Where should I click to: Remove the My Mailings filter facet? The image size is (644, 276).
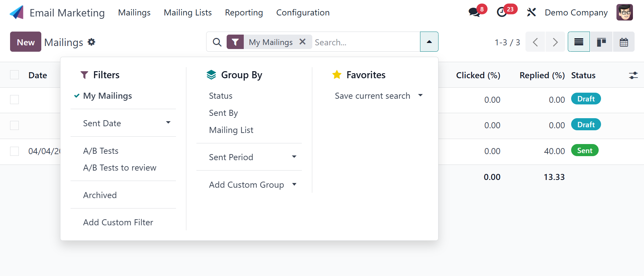pyautogui.click(x=302, y=42)
